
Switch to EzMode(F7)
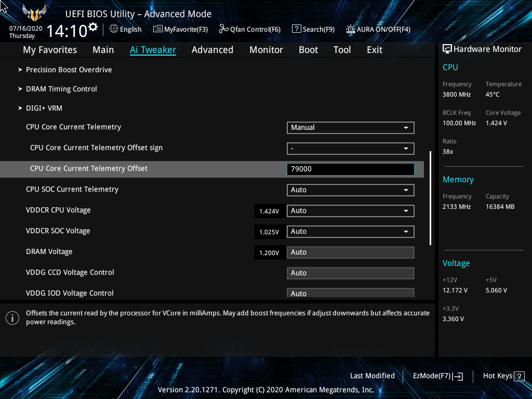(438, 376)
